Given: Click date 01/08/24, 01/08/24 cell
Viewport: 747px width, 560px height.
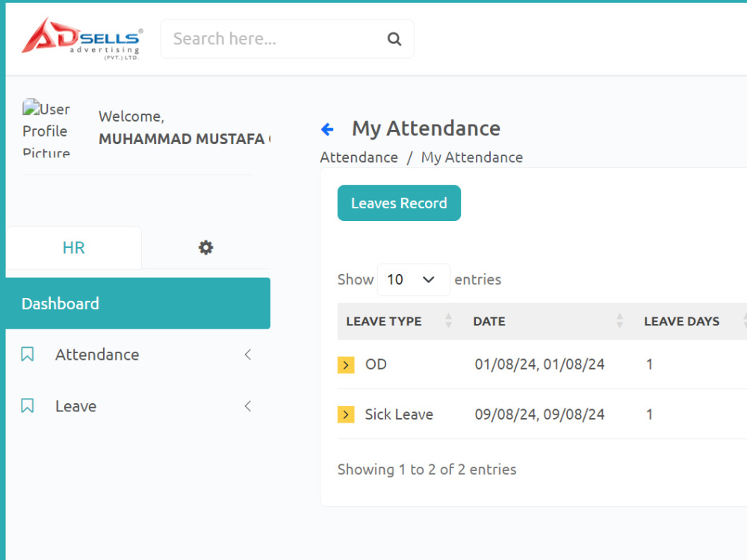Looking at the screenshot, I should pyautogui.click(x=540, y=364).
